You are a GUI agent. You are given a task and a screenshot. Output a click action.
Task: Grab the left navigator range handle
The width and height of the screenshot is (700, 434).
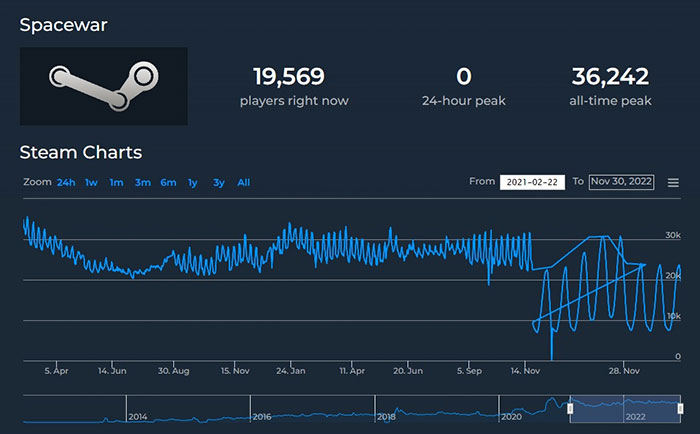pos(571,408)
